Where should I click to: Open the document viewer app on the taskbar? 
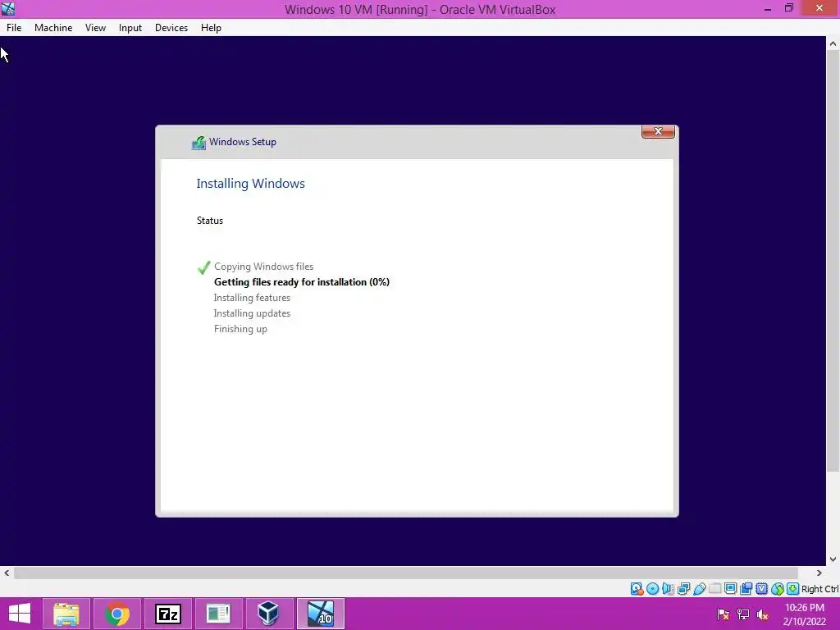(x=218, y=614)
